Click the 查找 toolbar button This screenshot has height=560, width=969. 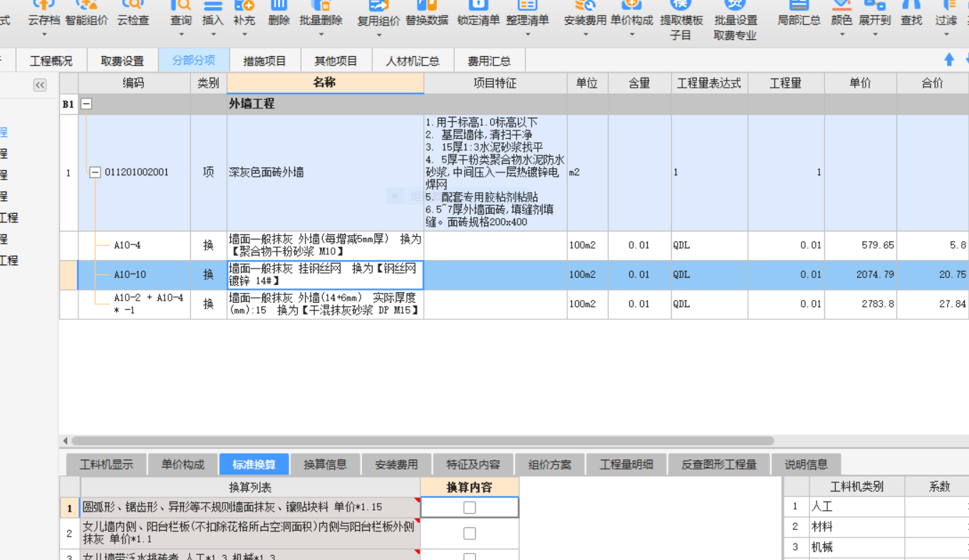click(x=911, y=14)
